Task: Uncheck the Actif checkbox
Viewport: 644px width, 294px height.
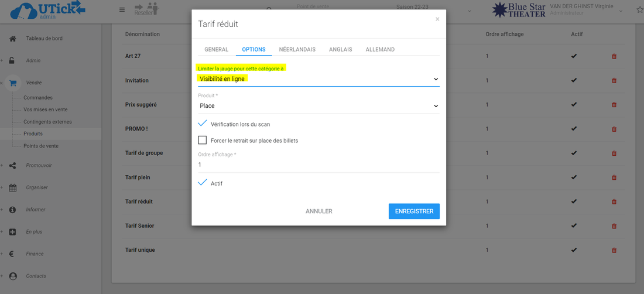Action: (x=203, y=183)
